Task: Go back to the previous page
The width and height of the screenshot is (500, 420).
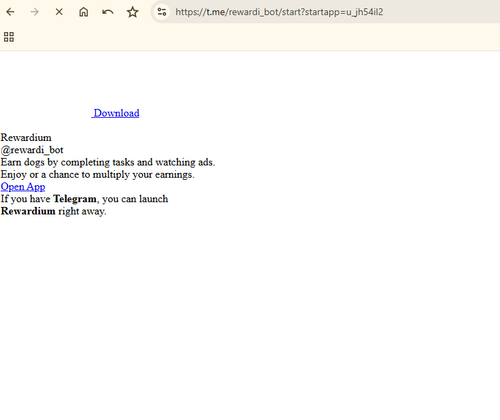Action: click(10, 12)
